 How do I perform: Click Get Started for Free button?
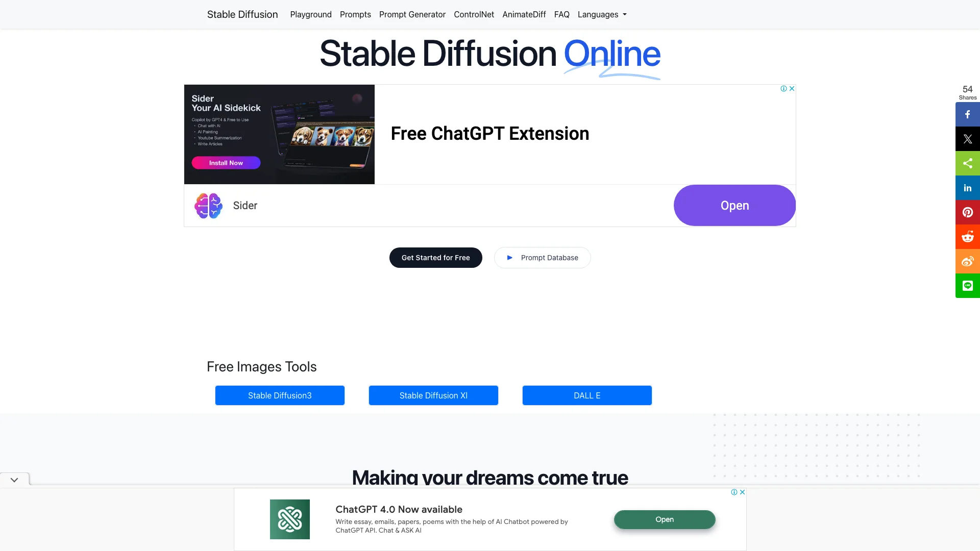click(x=435, y=257)
